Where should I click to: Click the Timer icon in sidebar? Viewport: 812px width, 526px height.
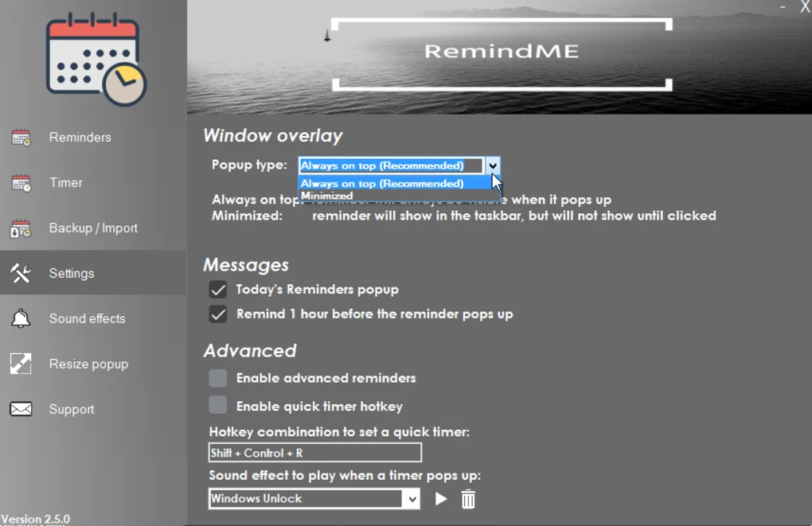point(19,182)
